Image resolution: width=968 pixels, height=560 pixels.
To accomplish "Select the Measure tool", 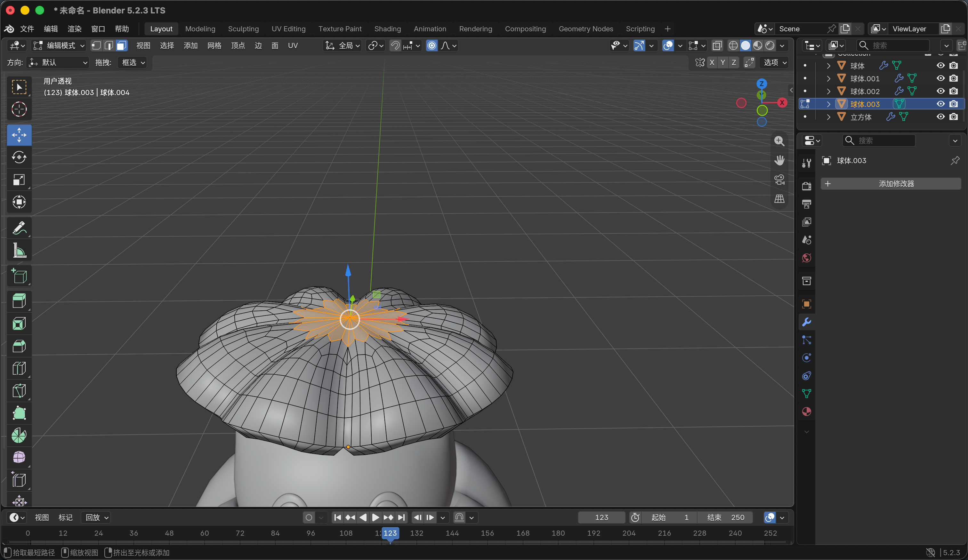I will coord(19,250).
